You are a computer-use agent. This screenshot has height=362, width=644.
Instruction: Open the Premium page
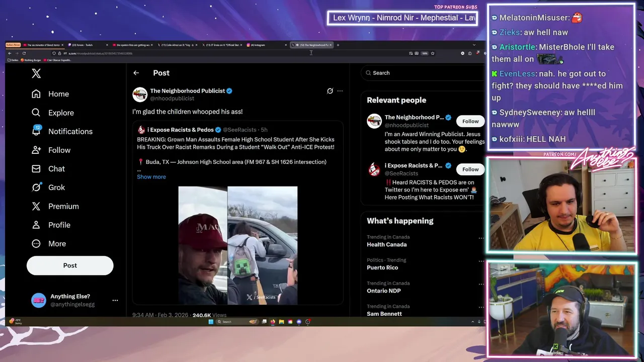tap(55, 206)
